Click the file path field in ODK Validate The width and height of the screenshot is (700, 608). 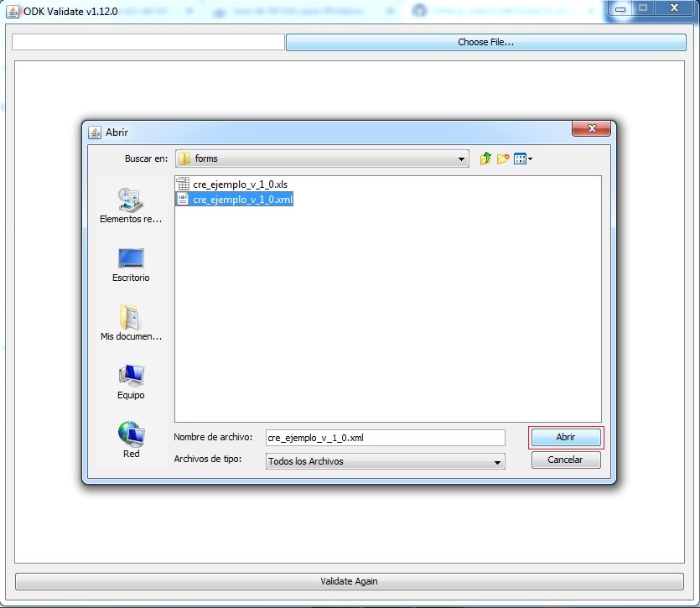[148, 42]
